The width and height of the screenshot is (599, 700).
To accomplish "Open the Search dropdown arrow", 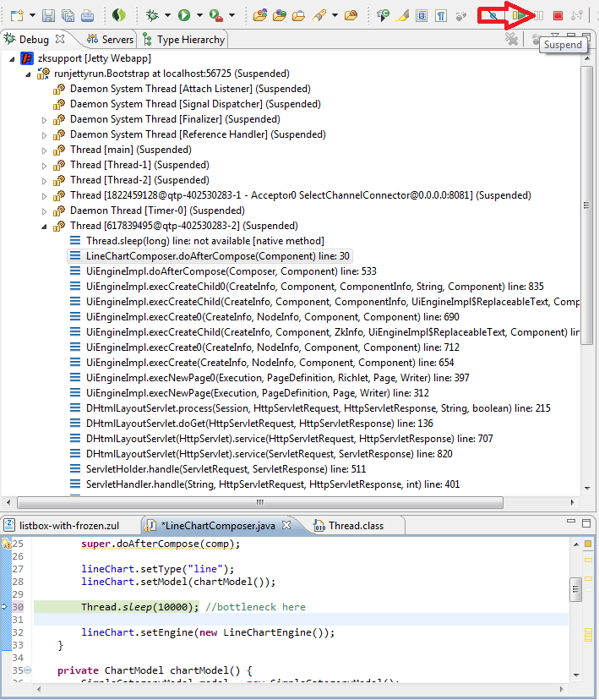I will [335, 15].
